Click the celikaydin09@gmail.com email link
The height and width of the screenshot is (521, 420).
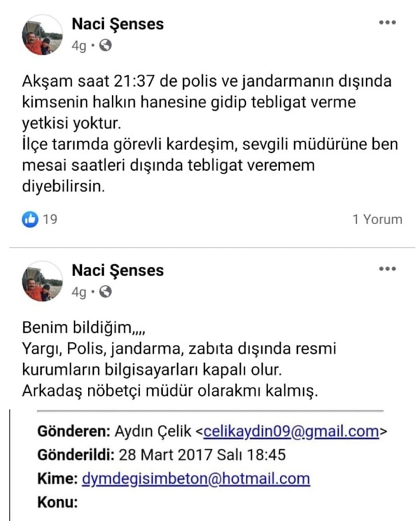291,432
